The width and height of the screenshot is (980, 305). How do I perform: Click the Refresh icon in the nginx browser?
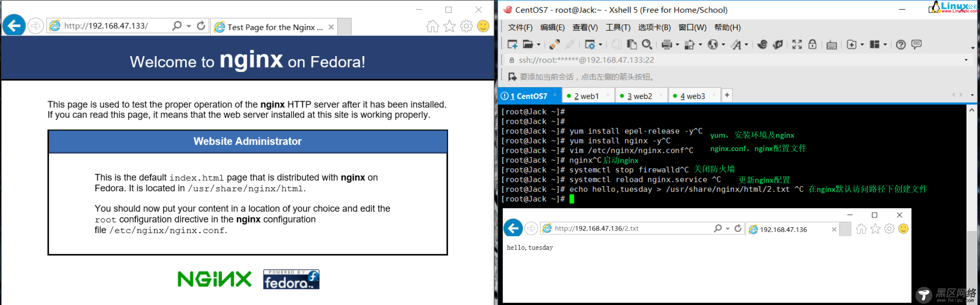pyautogui.click(x=201, y=26)
